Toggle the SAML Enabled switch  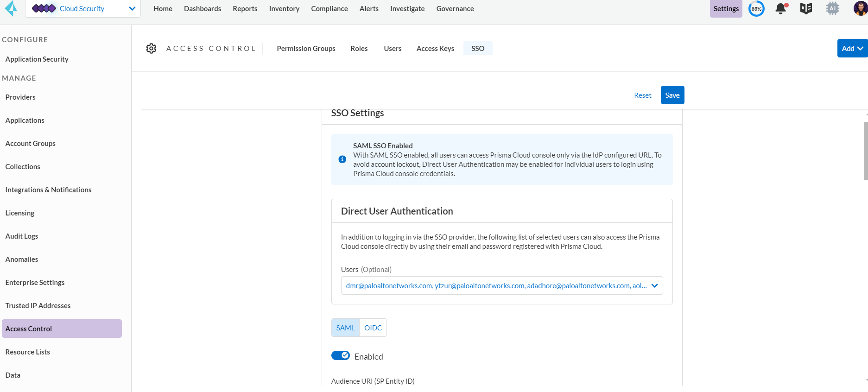tap(341, 355)
